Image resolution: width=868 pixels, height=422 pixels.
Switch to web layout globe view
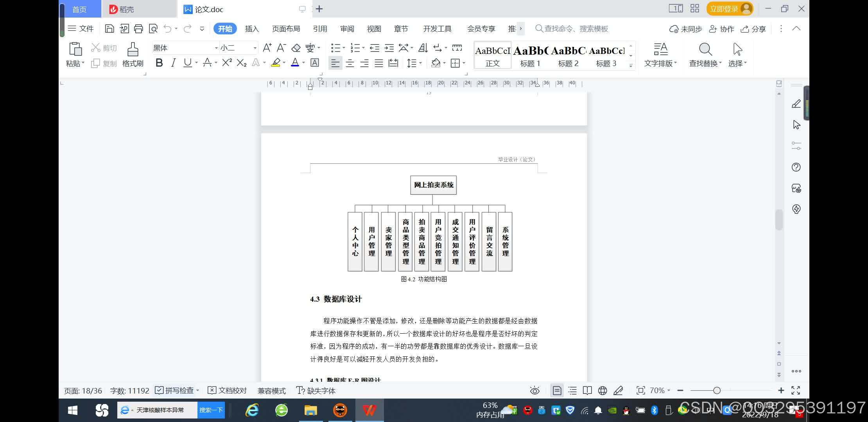[603, 390]
